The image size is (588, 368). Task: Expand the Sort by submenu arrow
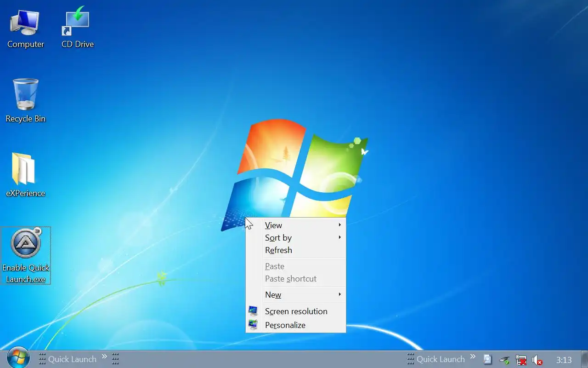click(340, 237)
